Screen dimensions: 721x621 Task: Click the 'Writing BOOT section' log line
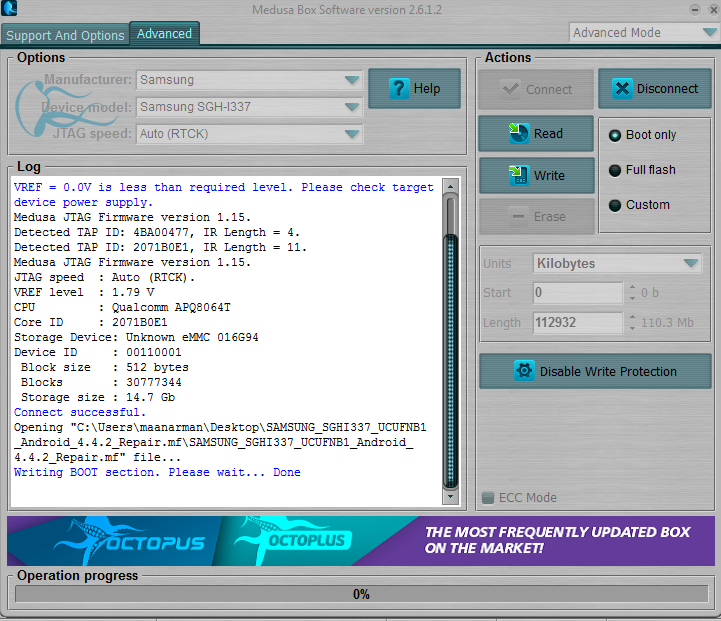(157, 472)
